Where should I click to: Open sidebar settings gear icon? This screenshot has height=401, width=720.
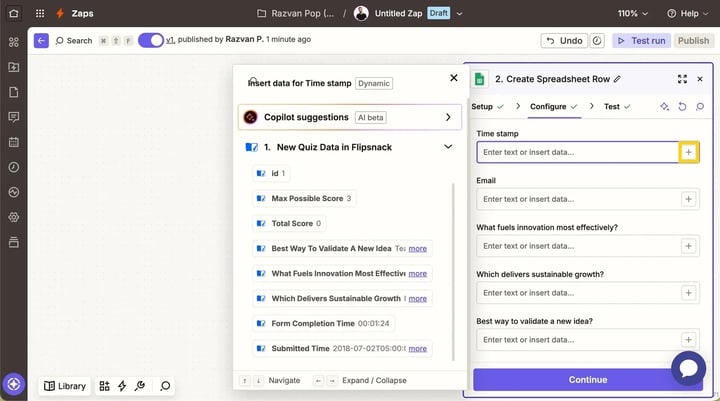[14, 217]
